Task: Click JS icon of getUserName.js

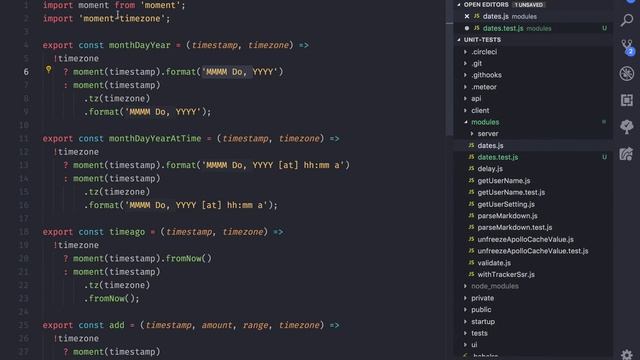Action: point(471,180)
